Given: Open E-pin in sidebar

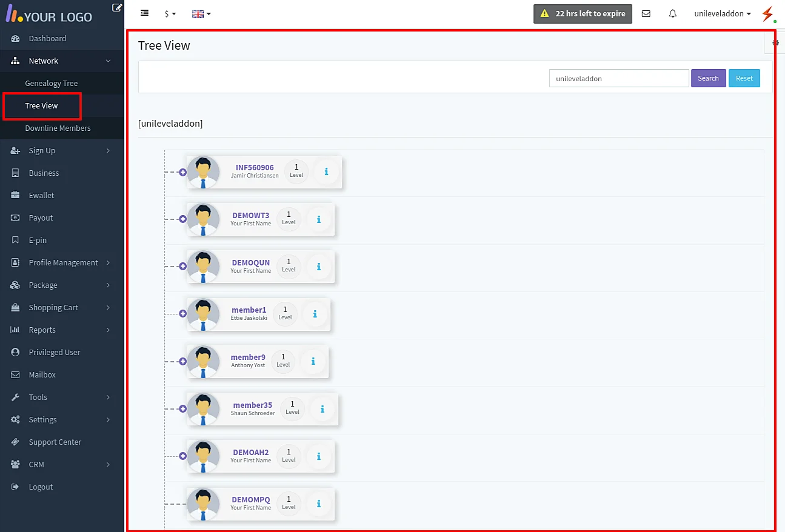Looking at the screenshot, I should click(x=62, y=240).
